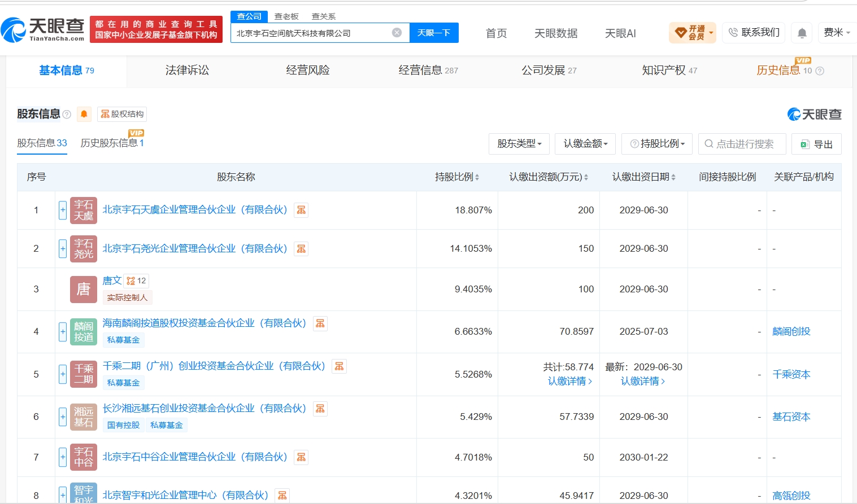Viewport: 857px width, 504px height.
Task: Select the 查关系 search mode tab
Action: click(324, 16)
